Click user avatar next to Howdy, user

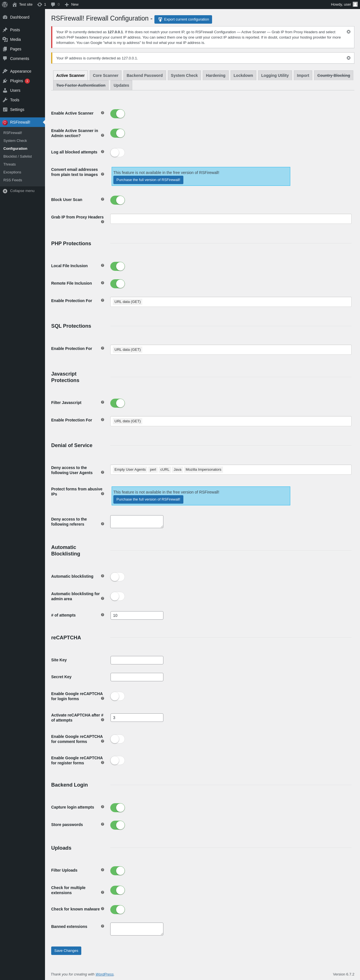pos(355,5)
